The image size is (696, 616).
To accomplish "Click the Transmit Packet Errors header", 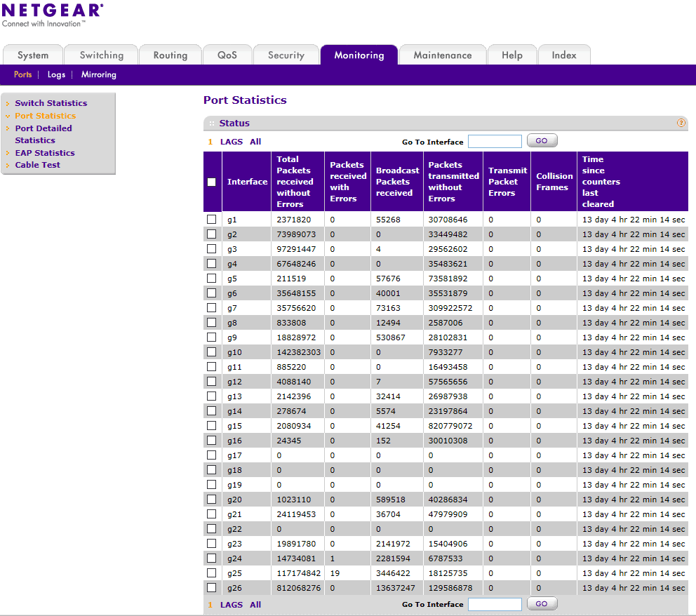I will point(507,182).
